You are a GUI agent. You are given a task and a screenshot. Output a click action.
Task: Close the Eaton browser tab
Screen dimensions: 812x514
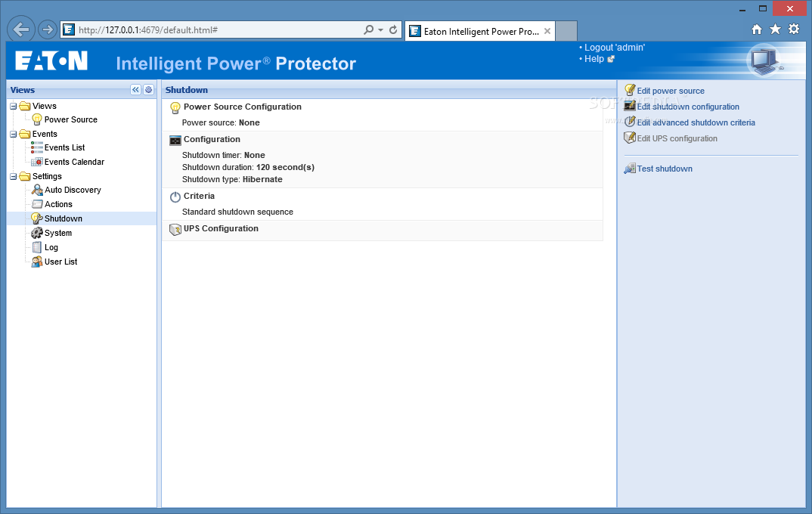[547, 32]
